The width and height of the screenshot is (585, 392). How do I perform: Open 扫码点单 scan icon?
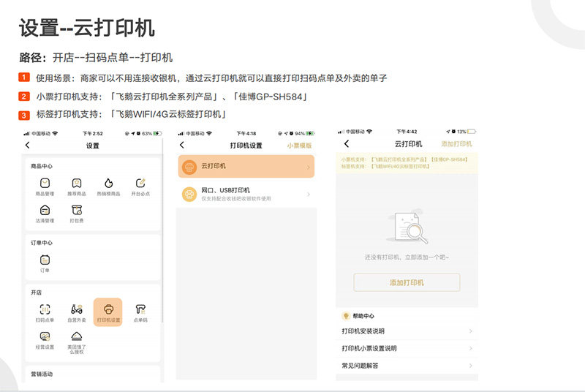tap(45, 309)
